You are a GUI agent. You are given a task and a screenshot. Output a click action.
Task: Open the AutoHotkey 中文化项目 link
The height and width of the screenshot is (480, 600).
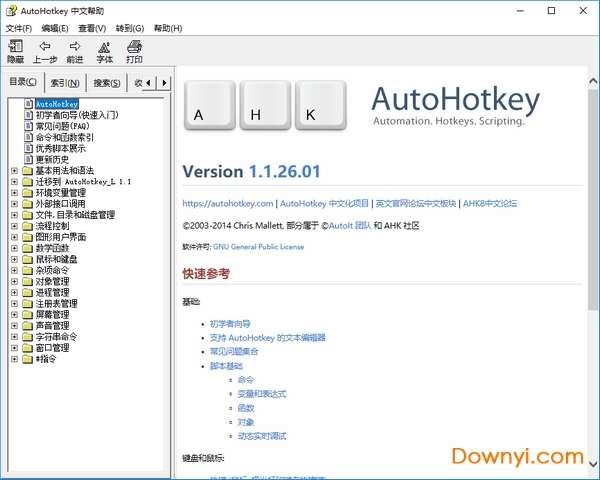(x=324, y=203)
